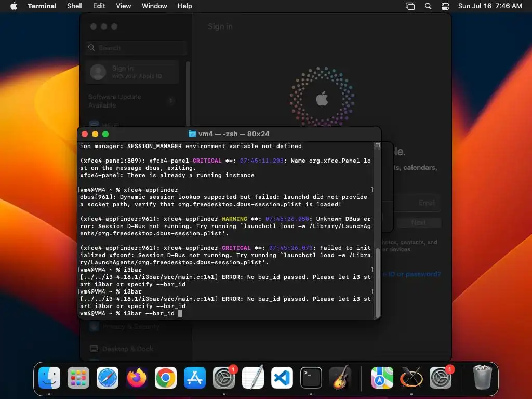Click the Terminal window scrollbar thumb
Image resolution: width=532 pixels, height=399 pixels.
377,283
